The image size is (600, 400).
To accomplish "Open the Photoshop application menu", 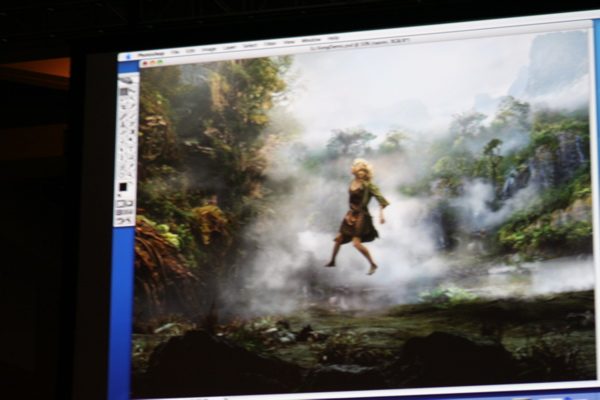I will pos(152,54).
